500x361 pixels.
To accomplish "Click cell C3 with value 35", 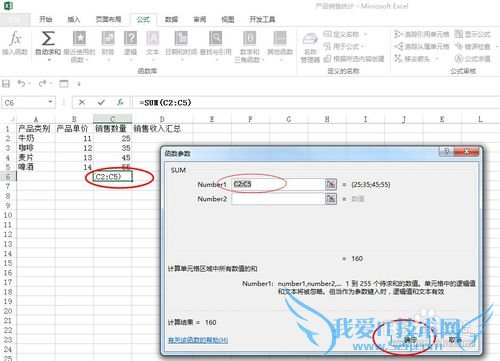I will [x=113, y=148].
